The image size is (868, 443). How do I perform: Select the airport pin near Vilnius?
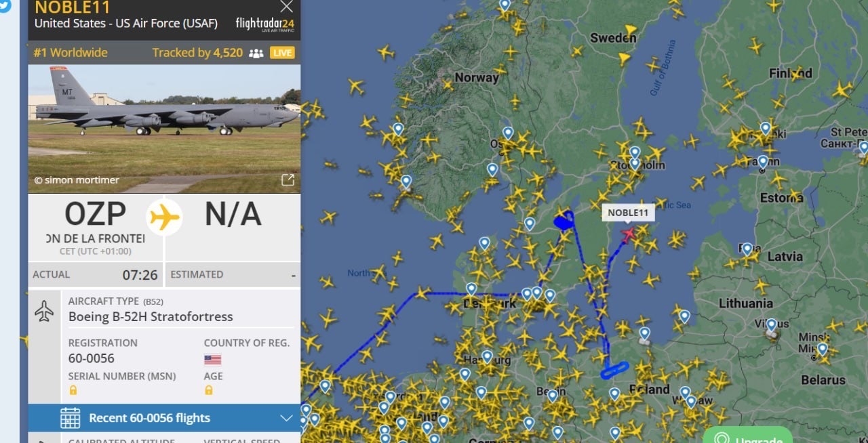pyautogui.click(x=771, y=326)
